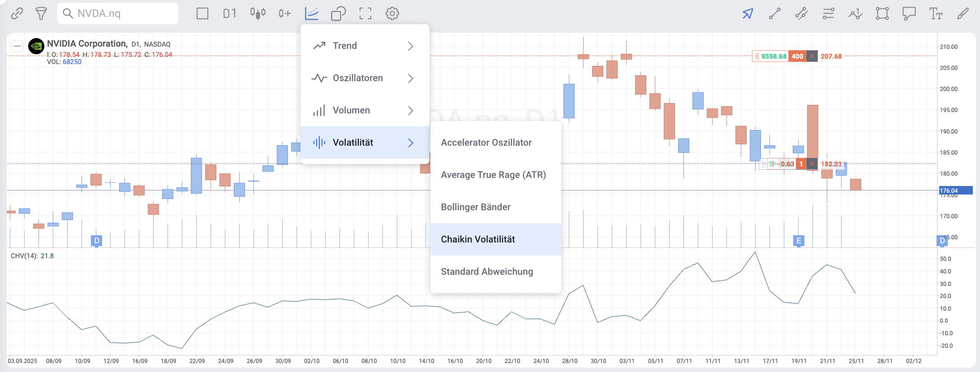This screenshot has height=372, width=980.
Task: Choose Chaikin Volatilität indicator
Action: (x=496, y=239)
